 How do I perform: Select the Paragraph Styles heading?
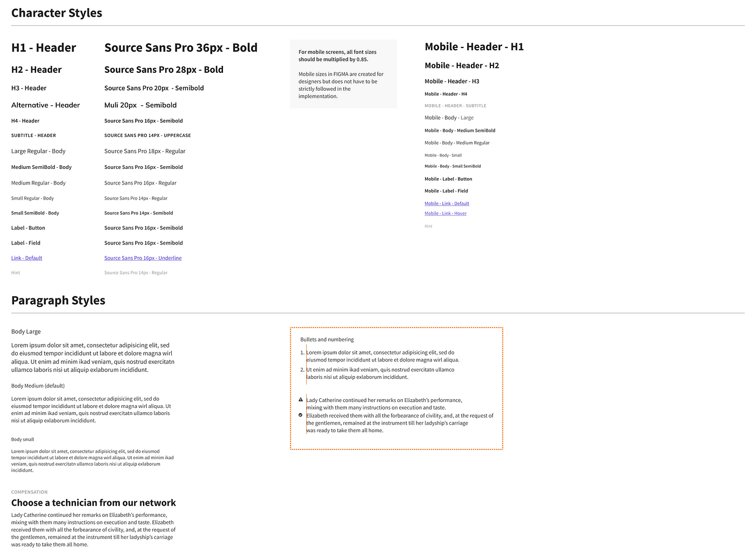[x=58, y=301]
